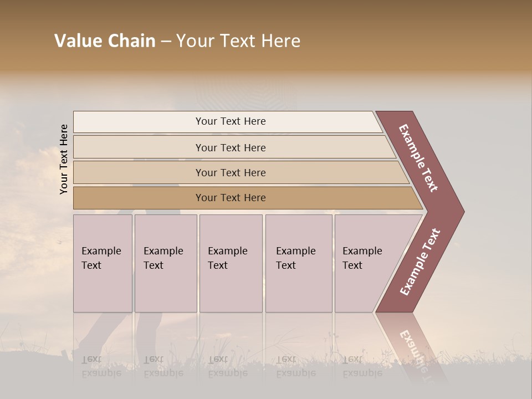Select the fourth 'Example Text' box
This screenshot has width=532, height=399.
coord(299,263)
